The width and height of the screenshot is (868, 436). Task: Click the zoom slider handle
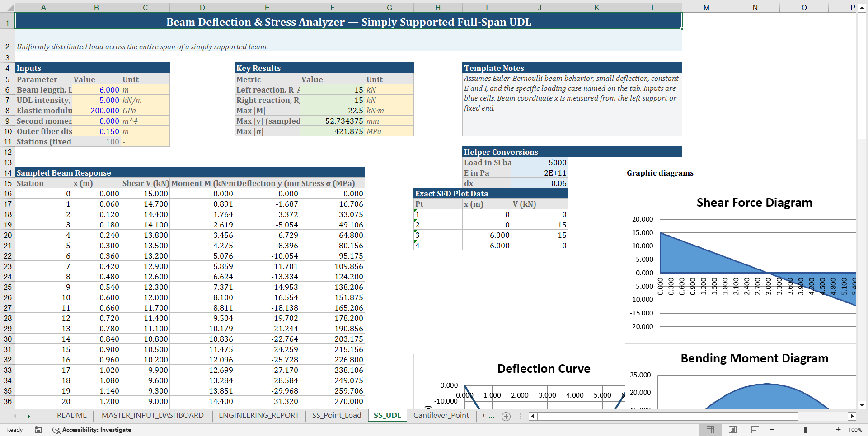806,430
